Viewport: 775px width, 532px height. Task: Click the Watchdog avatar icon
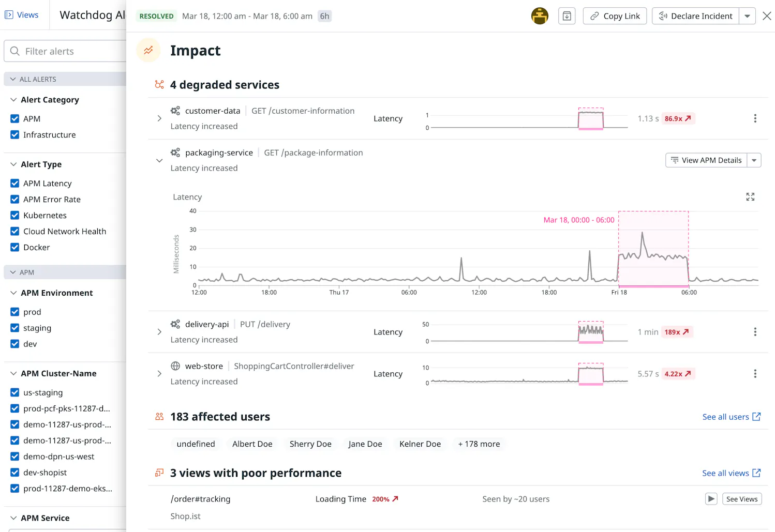tap(540, 16)
